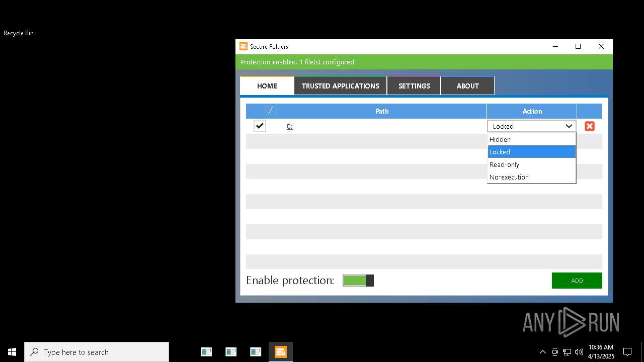Viewport: 644px width, 362px height.
Task: Open the Windows Start menu
Action: pyautogui.click(x=12, y=352)
